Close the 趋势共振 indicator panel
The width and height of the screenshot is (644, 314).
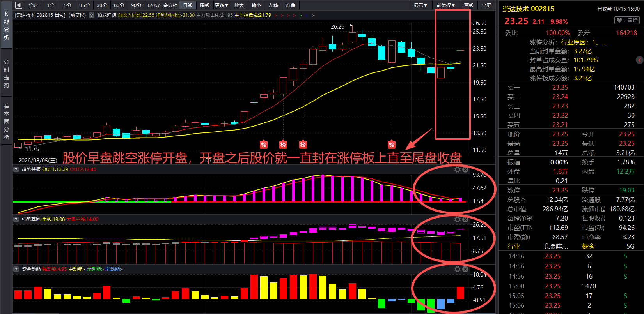465,169
